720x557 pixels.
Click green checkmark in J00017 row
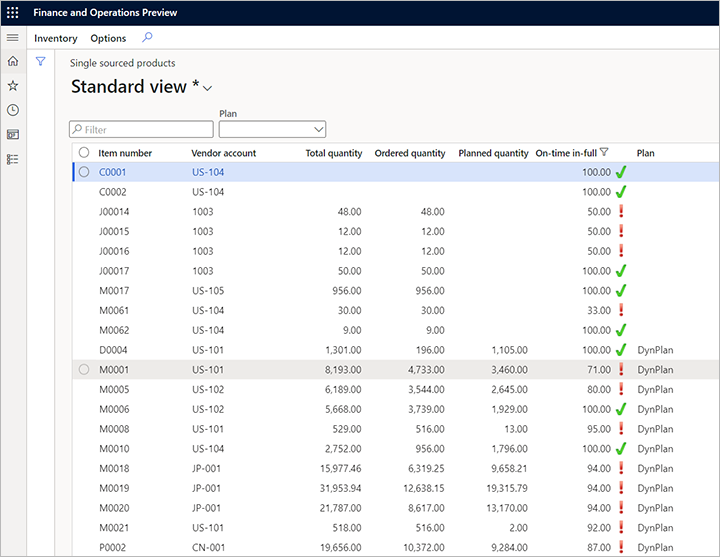point(621,271)
